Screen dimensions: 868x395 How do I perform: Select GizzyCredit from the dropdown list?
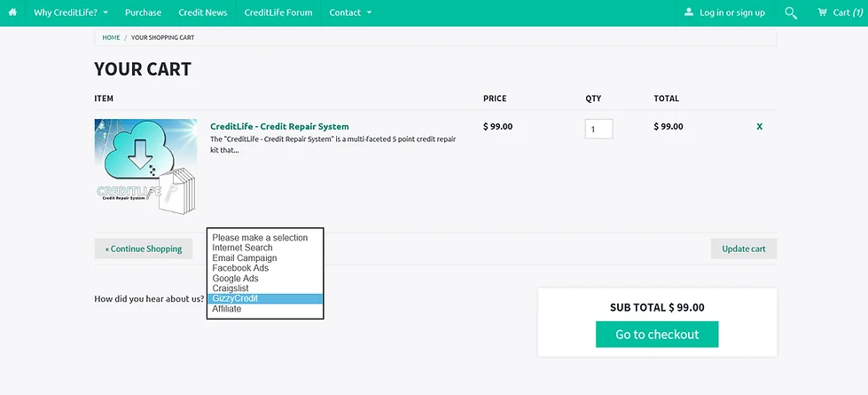click(265, 299)
